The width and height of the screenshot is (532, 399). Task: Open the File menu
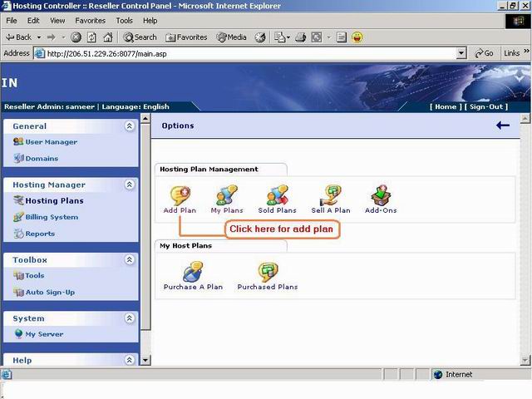12,21
